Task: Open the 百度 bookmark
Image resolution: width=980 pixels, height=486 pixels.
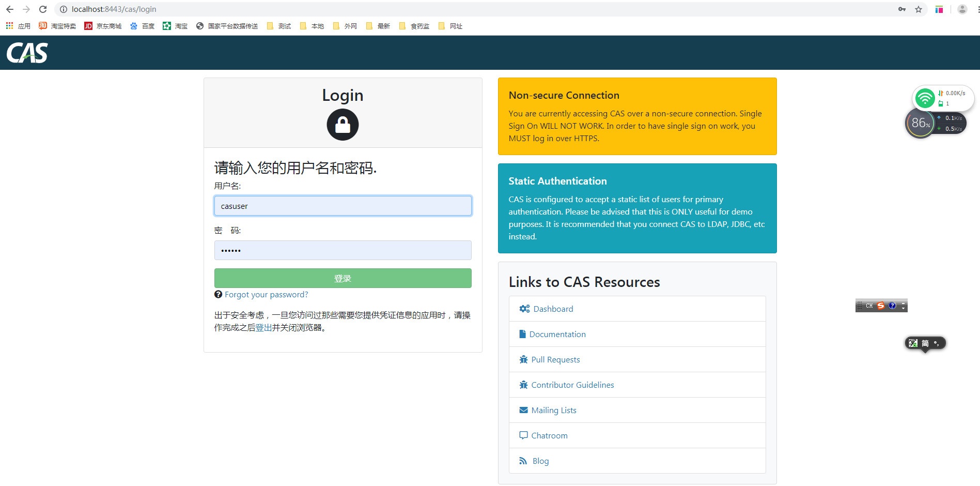Action: [142, 26]
